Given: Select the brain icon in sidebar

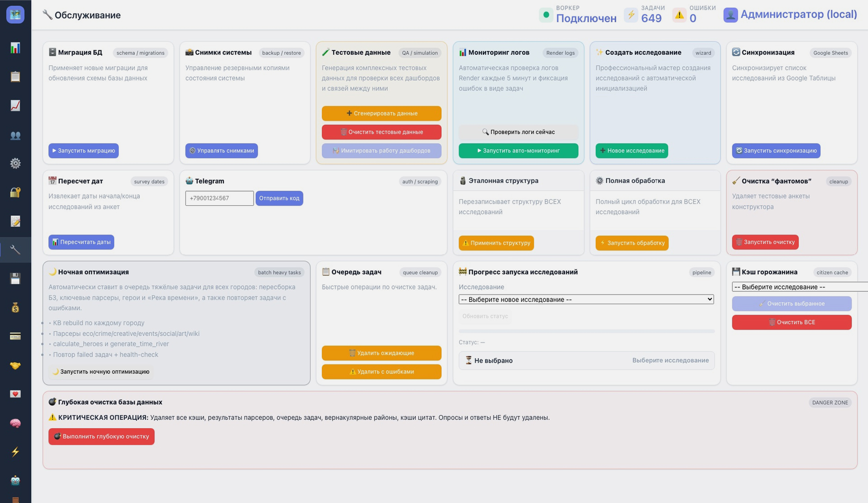Looking at the screenshot, I should click(15, 423).
